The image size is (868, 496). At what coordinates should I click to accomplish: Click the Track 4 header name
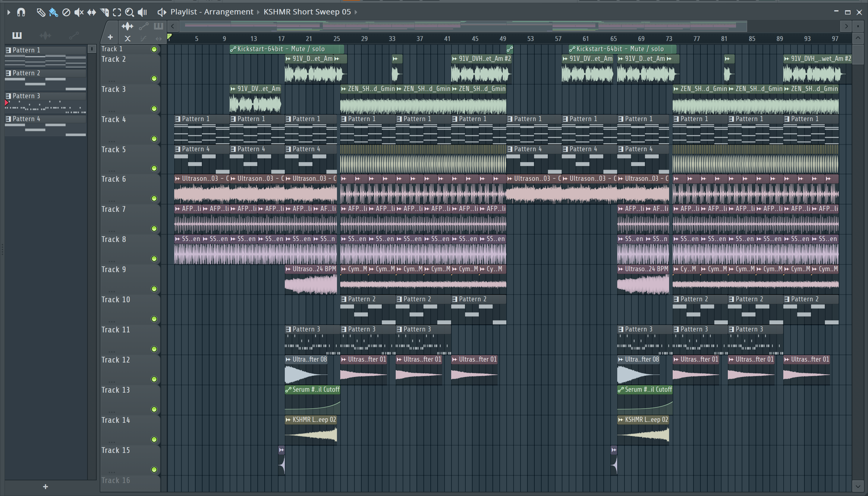click(113, 119)
